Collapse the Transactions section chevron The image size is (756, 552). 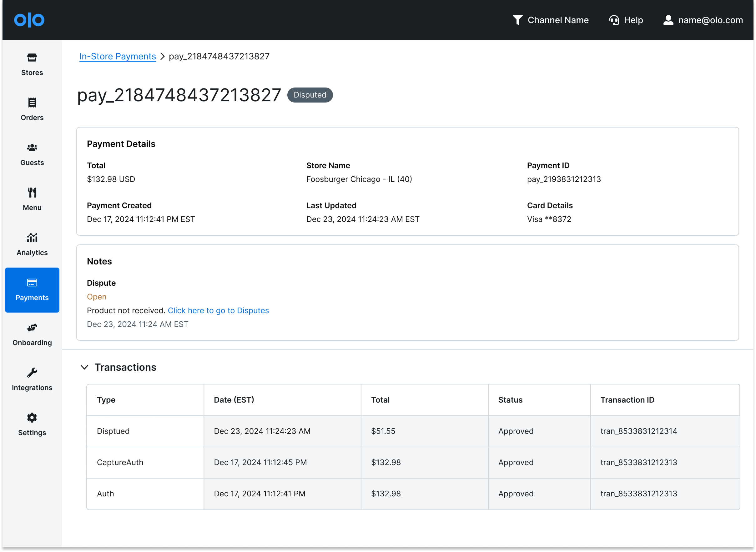[x=84, y=367]
